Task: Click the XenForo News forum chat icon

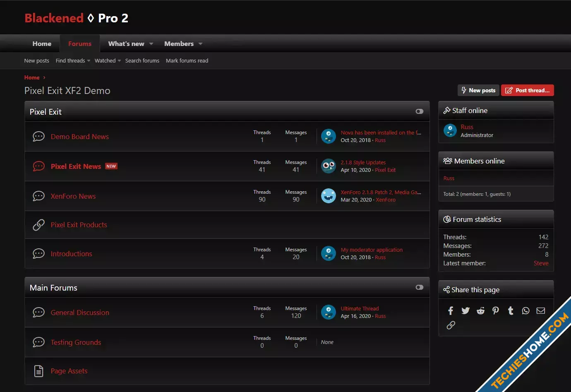Action: 38,196
